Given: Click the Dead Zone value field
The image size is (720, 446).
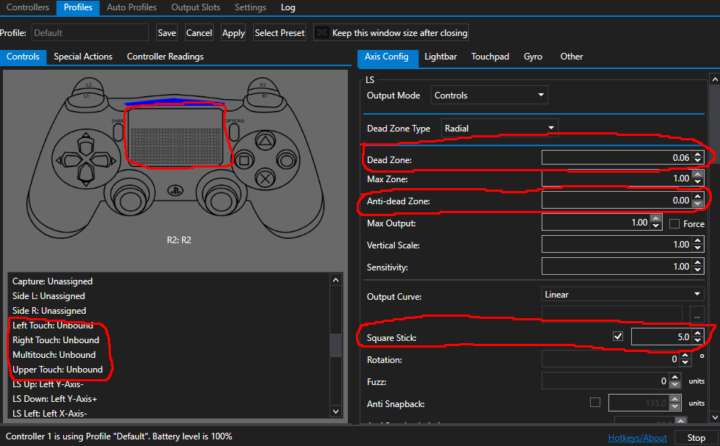Looking at the screenshot, I should coord(617,158).
